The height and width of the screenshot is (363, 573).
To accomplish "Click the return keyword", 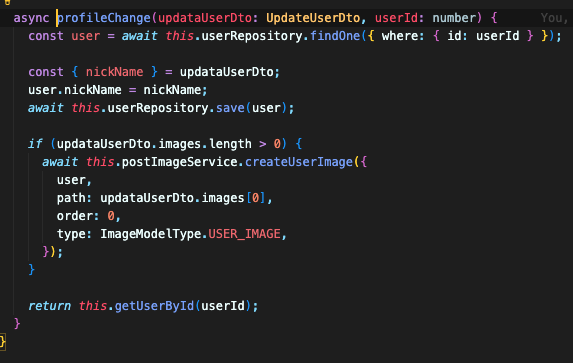I will pos(49,306).
